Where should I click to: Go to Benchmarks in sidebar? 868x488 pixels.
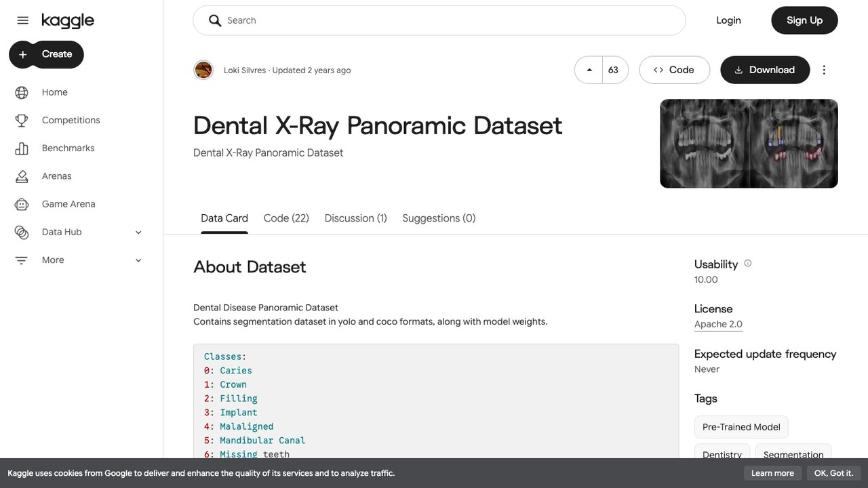[68, 148]
